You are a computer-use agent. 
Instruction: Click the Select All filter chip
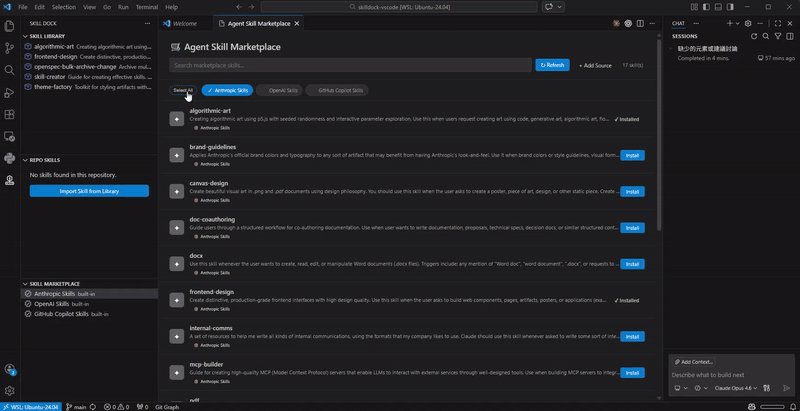point(183,90)
